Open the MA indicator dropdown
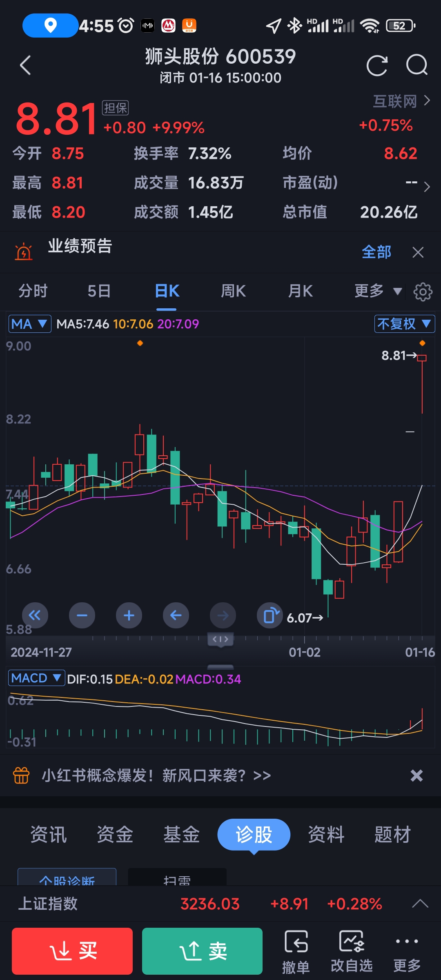Screen dimensions: 441x980 pos(30,324)
